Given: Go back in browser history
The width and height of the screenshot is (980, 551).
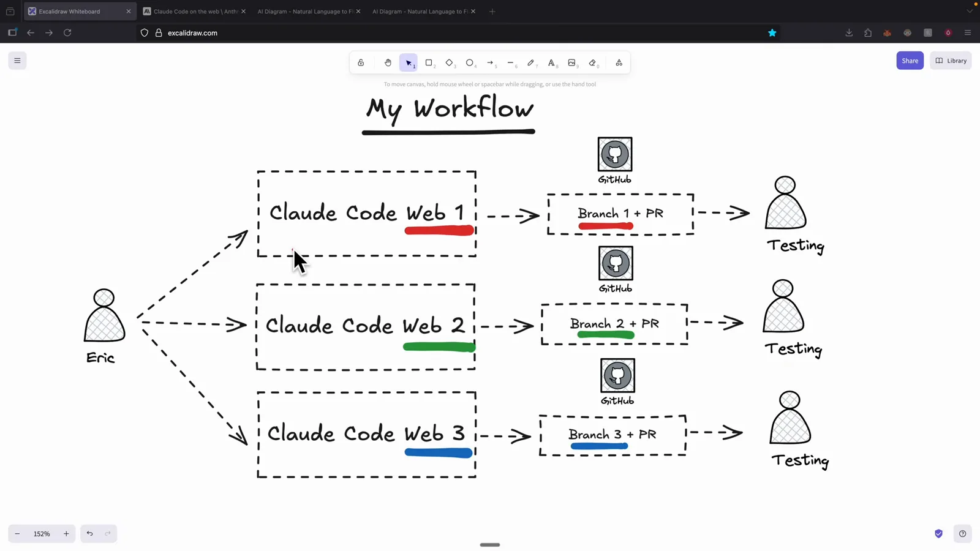Looking at the screenshot, I should tap(31, 33).
